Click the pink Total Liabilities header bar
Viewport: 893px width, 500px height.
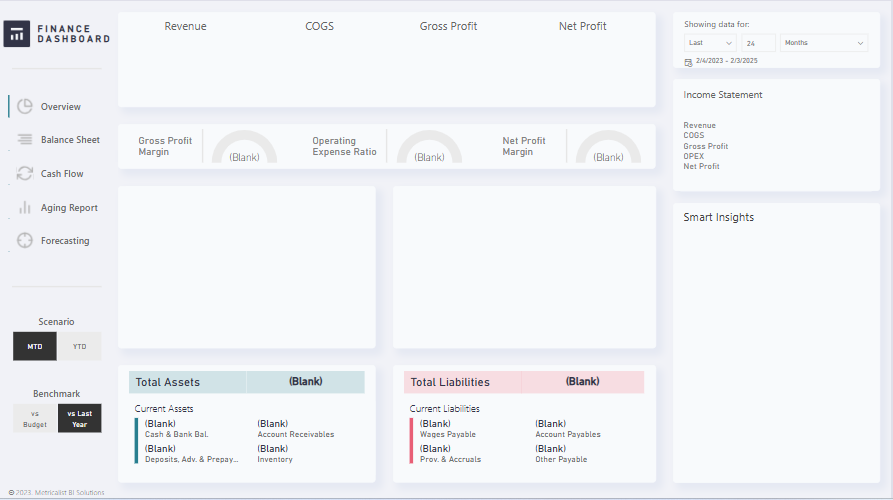coord(462,382)
